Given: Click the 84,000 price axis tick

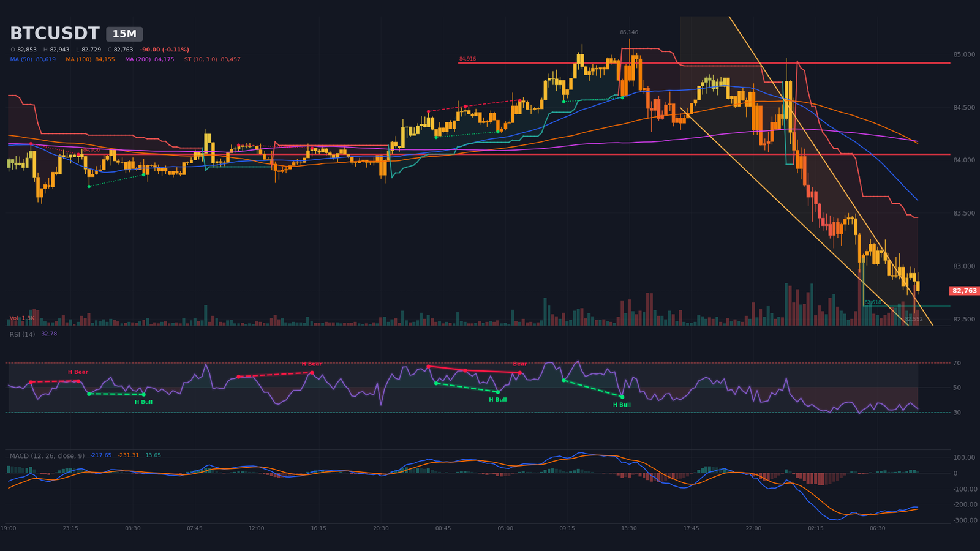Looking at the screenshot, I should click(965, 160).
